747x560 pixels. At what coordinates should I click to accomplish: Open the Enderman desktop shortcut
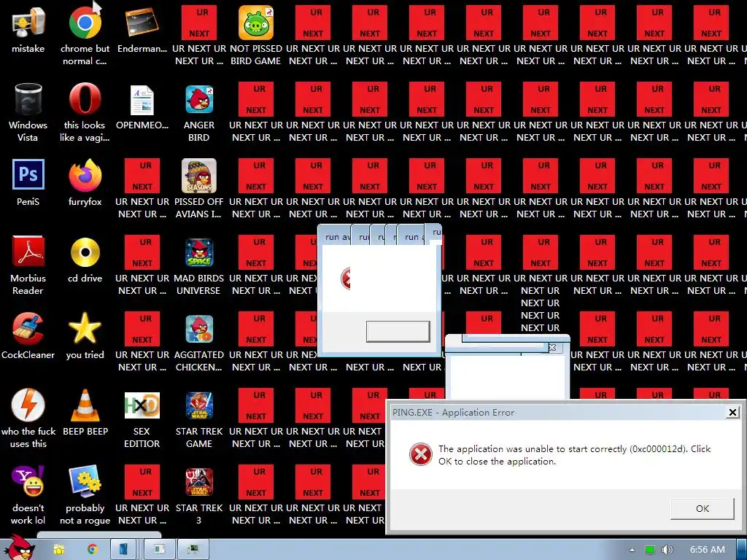pos(142,22)
